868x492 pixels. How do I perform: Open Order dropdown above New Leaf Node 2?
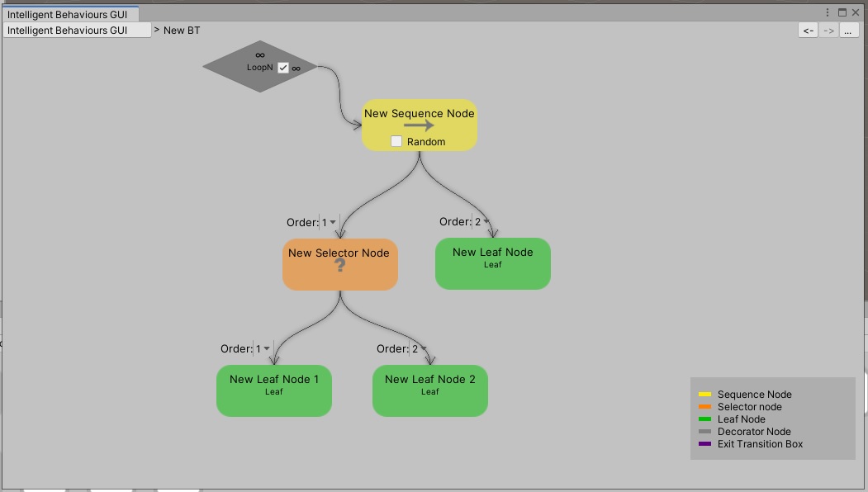click(x=419, y=349)
